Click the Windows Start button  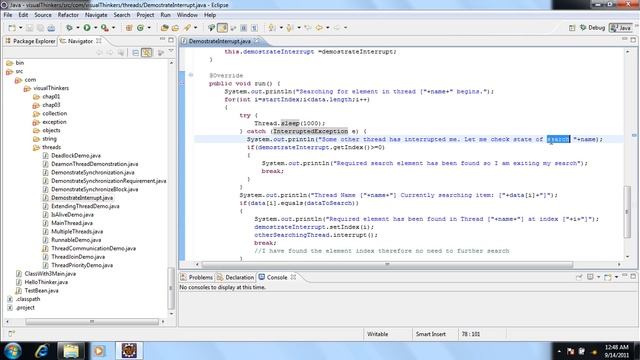click(13, 351)
